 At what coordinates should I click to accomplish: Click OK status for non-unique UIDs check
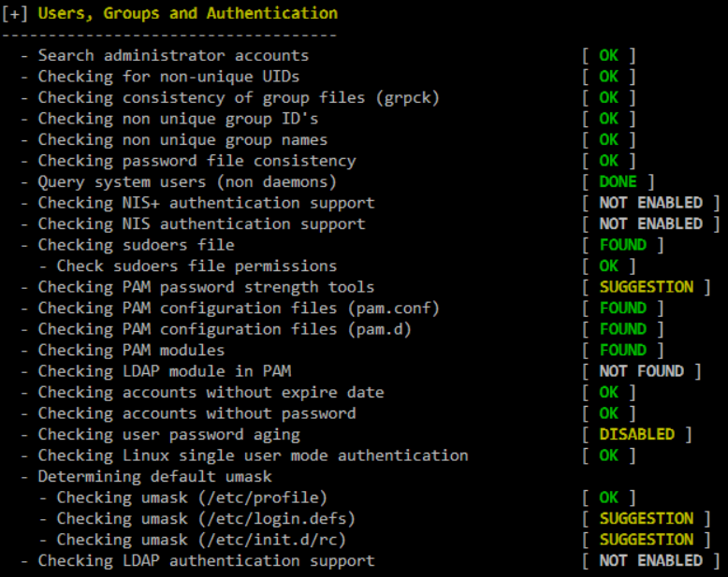coord(608,77)
